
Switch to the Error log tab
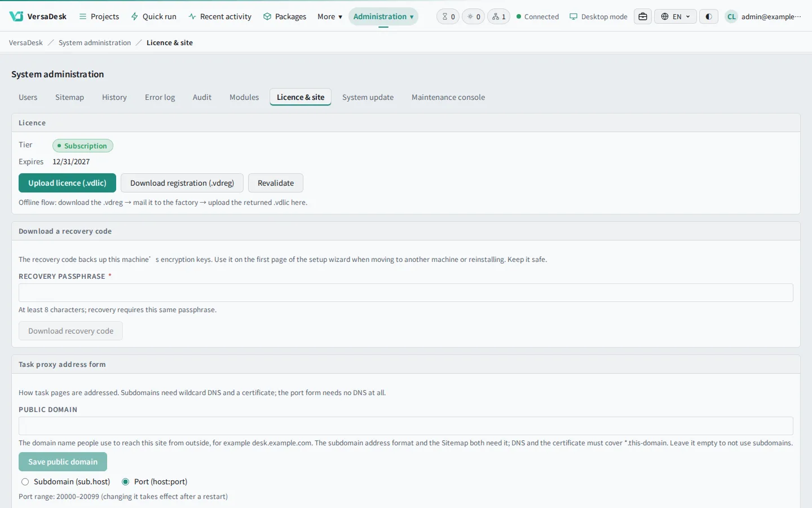click(160, 97)
